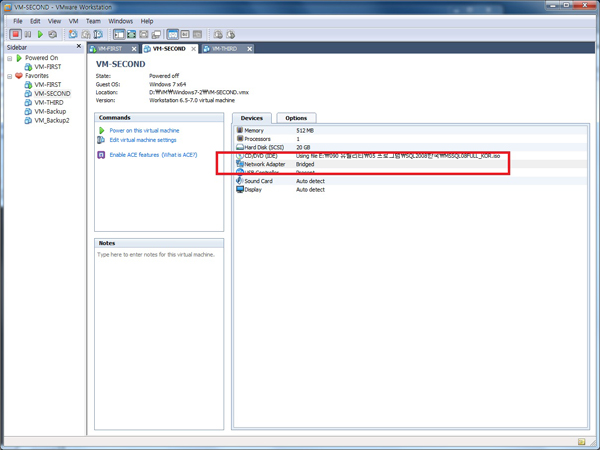Screen dimensions: 600x450
Task: Click the Bridged network value
Action: (x=305, y=164)
